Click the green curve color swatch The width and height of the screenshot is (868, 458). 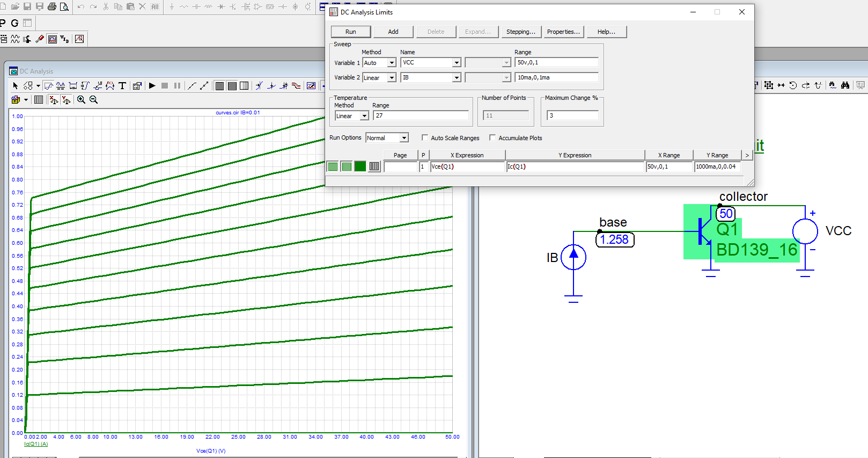[x=360, y=166]
